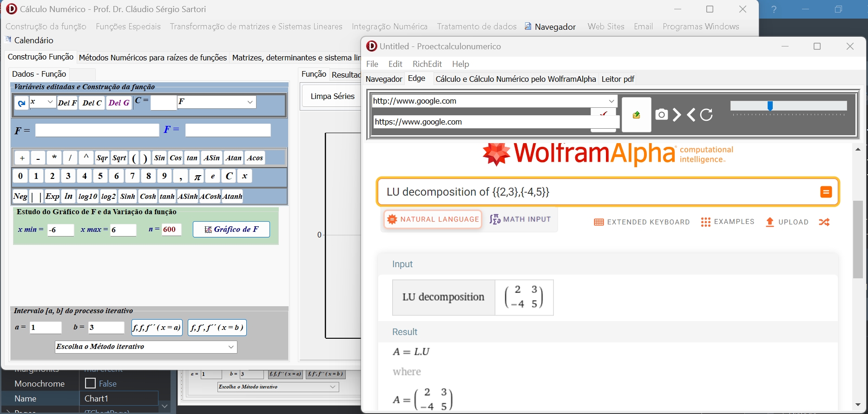Click the camera snapshot icon in browser toolbar
This screenshot has height=414, width=868.
point(661,114)
